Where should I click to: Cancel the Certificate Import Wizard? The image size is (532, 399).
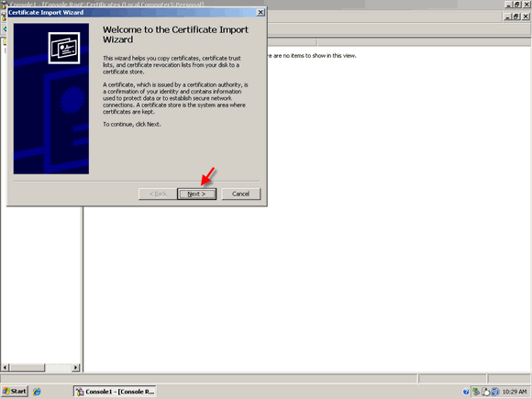241,194
